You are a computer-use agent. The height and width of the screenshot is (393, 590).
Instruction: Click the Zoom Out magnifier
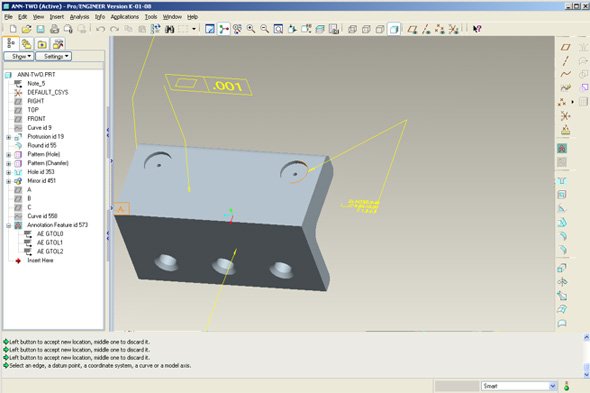coord(265,29)
